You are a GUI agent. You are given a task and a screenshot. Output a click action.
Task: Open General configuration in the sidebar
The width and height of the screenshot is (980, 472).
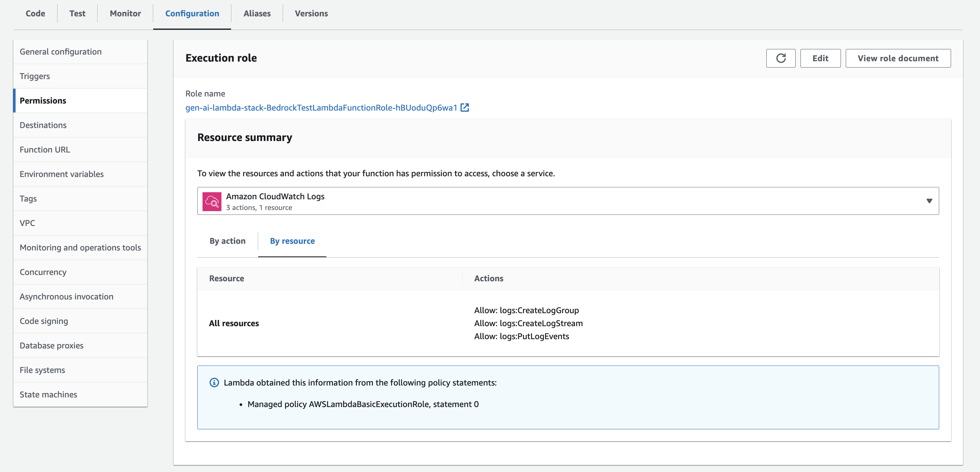pyautogui.click(x=60, y=52)
